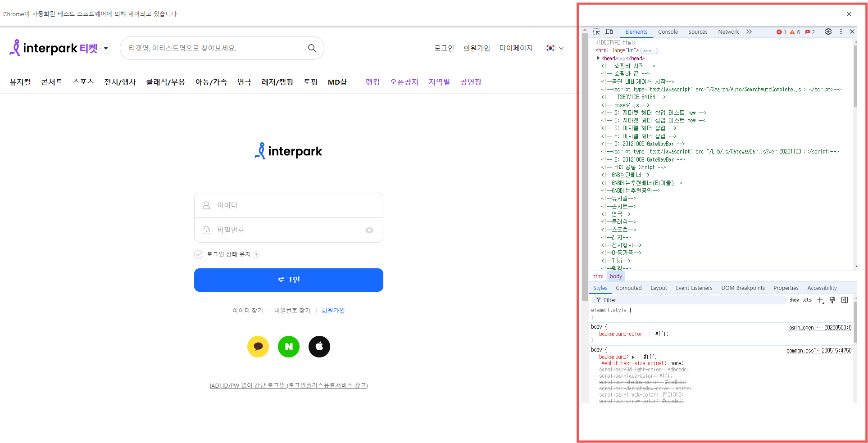Open the 랭킹 menu item

coord(373,82)
